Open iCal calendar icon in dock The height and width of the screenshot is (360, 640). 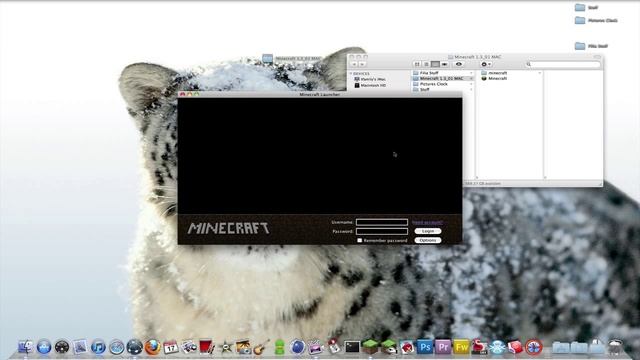[x=171, y=347]
